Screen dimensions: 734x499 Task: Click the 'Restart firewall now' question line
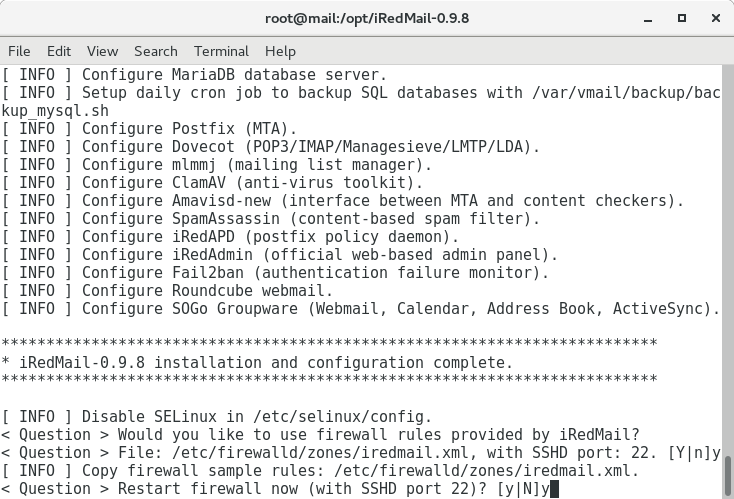(276, 489)
